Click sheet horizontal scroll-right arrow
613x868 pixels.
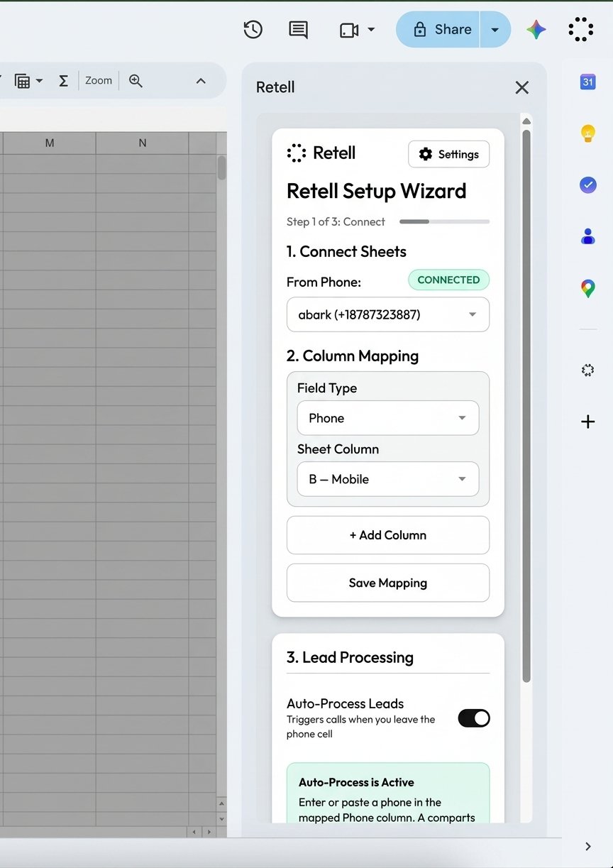(x=209, y=831)
